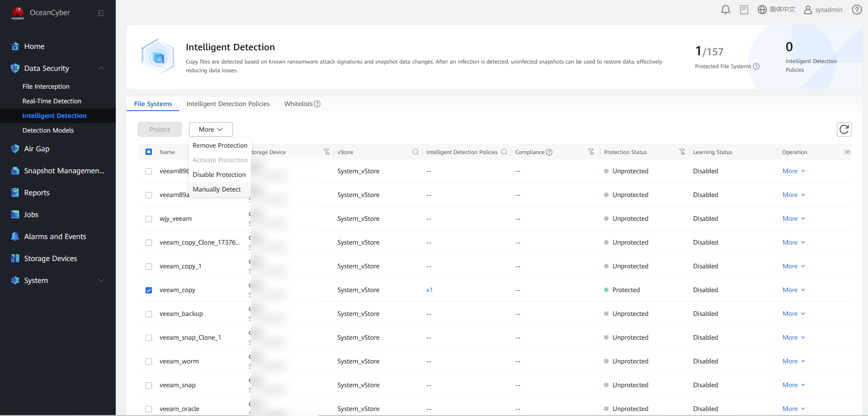Check the veeam_backup row checkbox

click(149, 314)
